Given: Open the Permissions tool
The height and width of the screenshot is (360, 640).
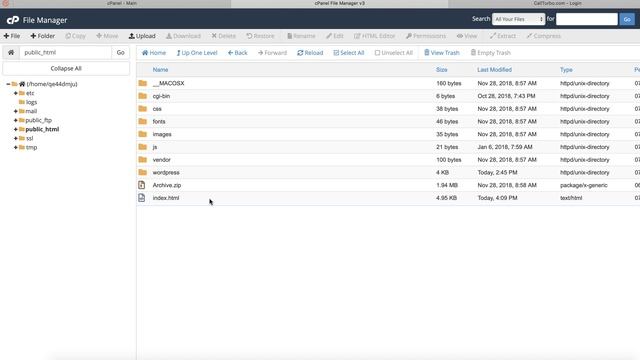Looking at the screenshot, I should (x=426, y=36).
